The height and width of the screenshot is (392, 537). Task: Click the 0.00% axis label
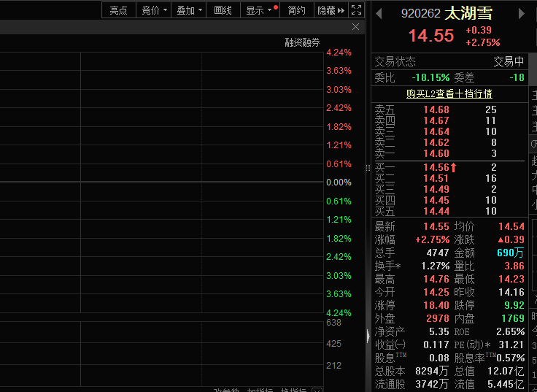pos(339,182)
